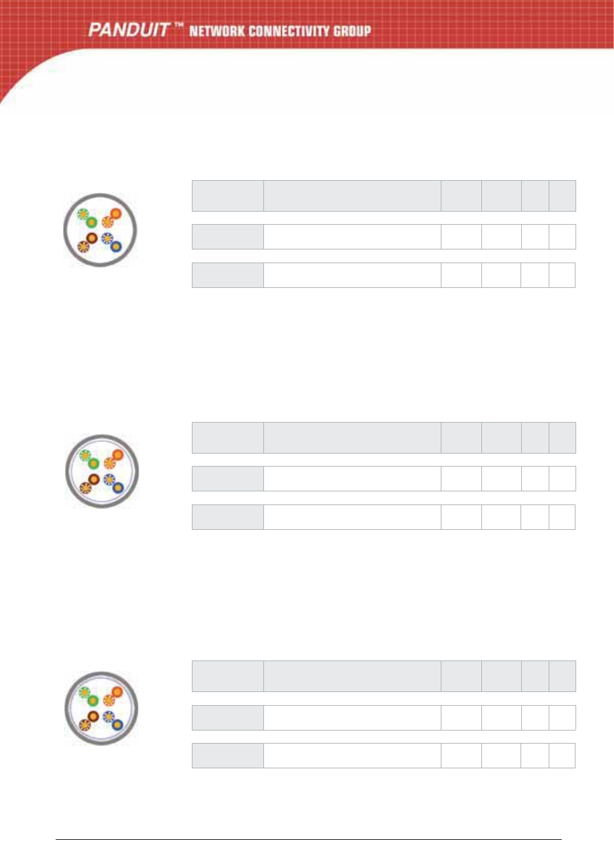Click the solid orange wire in second cable diagram
Image resolution: width=614 pixels, height=868 pixels.
pyautogui.click(x=118, y=455)
